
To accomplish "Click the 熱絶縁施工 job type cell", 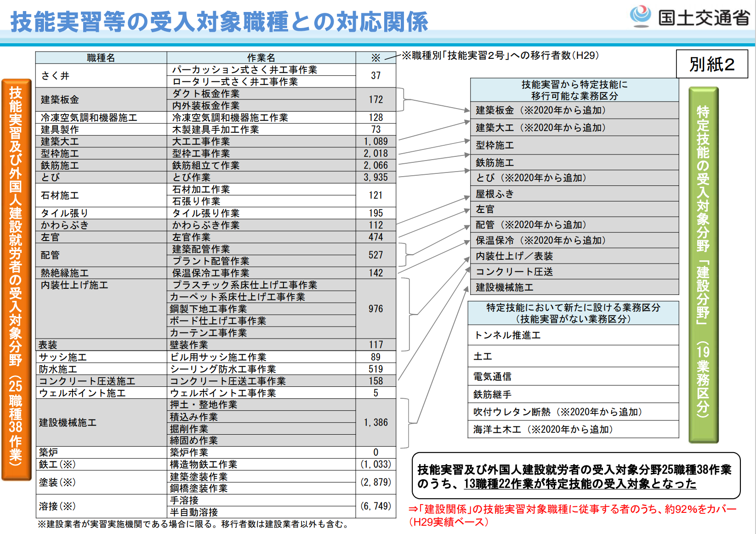I will (x=101, y=273).
